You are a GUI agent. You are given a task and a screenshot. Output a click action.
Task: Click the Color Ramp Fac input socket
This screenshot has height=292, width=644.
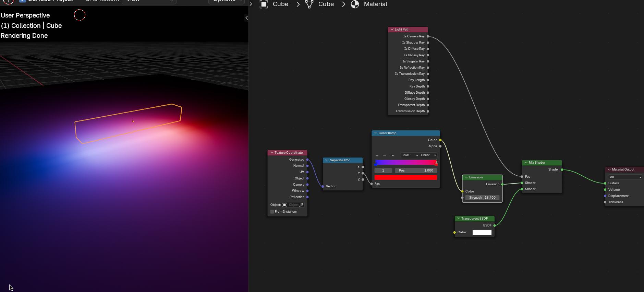372,184
